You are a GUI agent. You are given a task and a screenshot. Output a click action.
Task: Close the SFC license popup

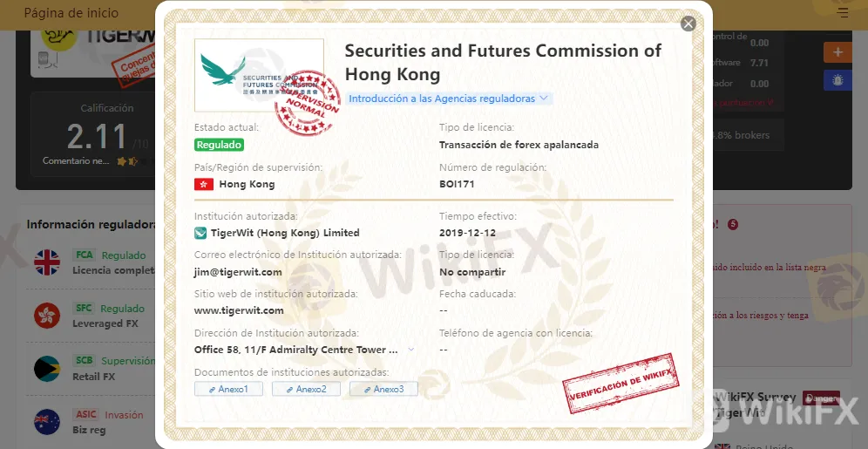(688, 24)
